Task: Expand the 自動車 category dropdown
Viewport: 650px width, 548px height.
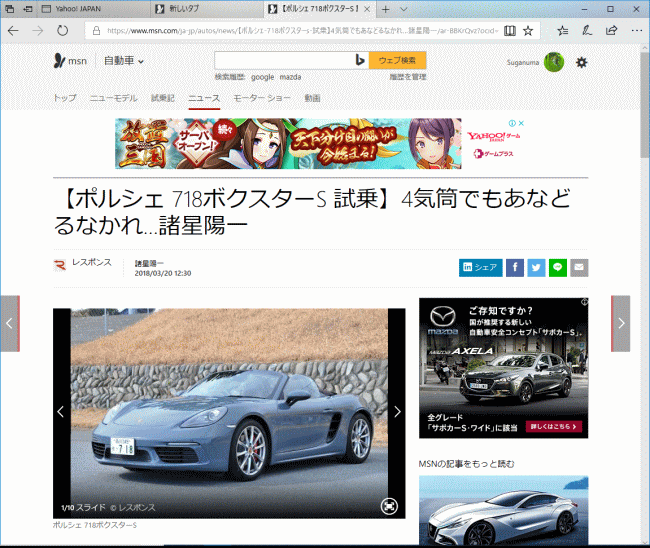Action: click(124, 61)
